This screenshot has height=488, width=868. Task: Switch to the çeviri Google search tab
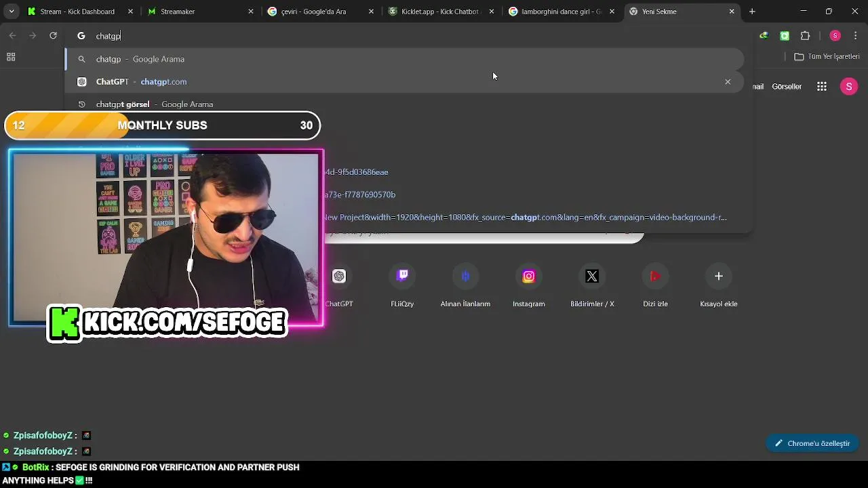[x=320, y=12]
